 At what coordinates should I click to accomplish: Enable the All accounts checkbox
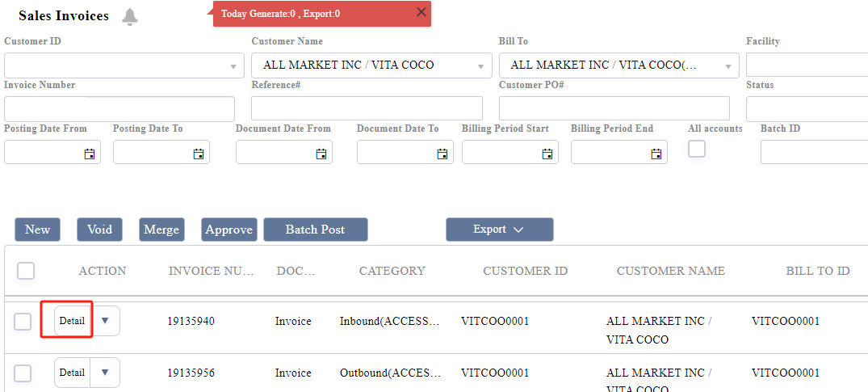tap(696, 149)
